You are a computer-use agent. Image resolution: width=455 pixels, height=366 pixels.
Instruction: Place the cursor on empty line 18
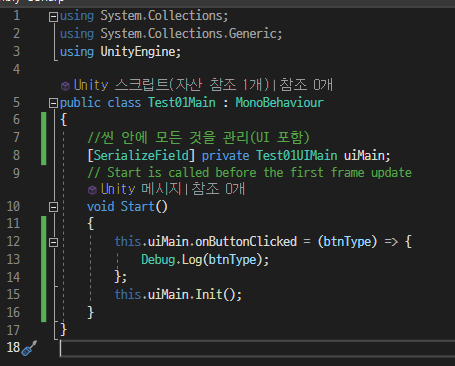[257, 348]
